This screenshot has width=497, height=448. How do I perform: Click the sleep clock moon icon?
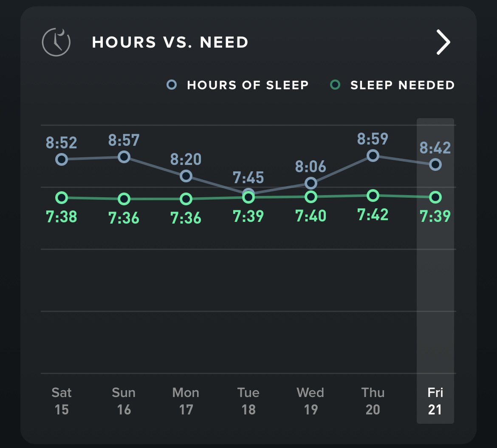tap(56, 42)
